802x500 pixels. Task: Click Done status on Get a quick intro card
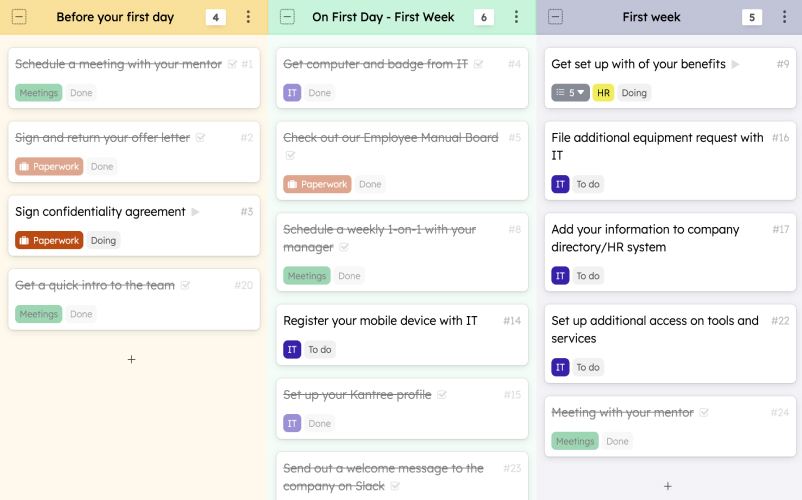point(81,314)
